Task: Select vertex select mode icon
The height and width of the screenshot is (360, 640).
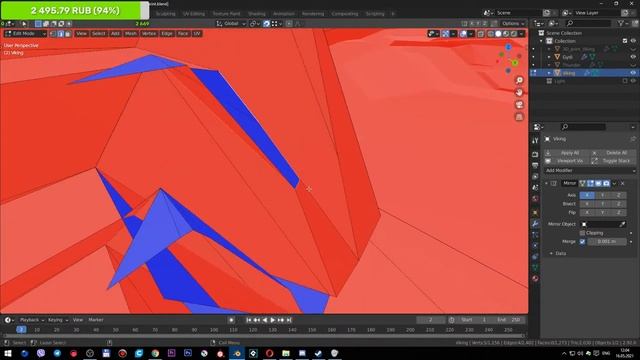Action: (53, 33)
